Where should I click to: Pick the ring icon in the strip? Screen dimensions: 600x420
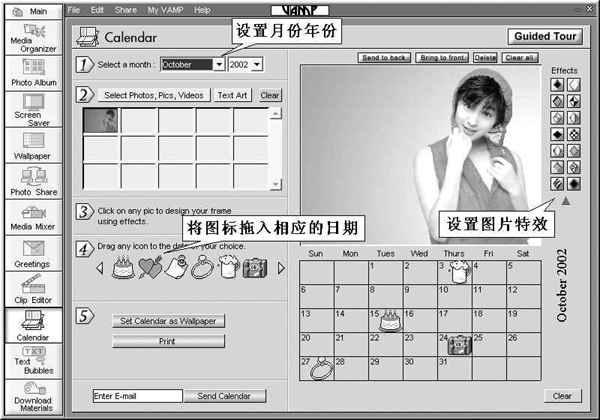(x=202, y=267)
